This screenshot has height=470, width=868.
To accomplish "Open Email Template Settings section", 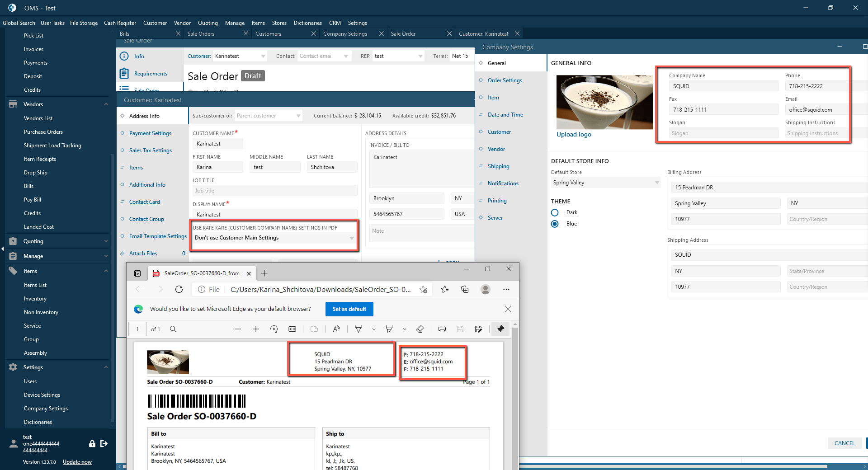I will pyautogui.click(x=158, y=236).
